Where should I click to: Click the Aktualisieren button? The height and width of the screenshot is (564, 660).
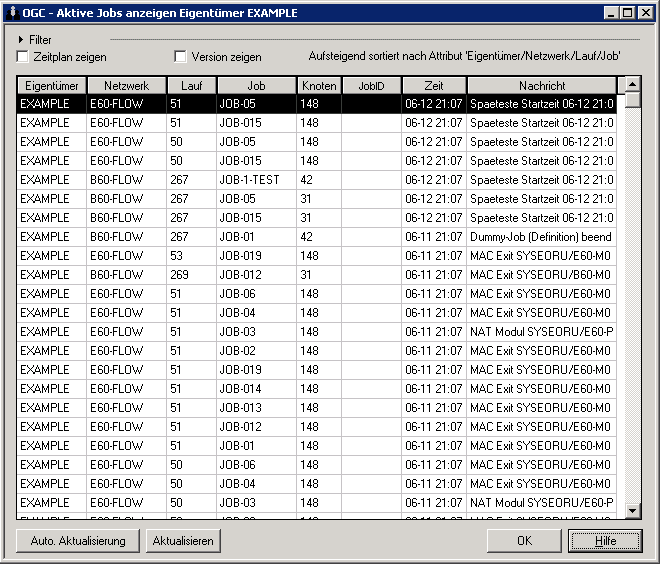coord(182,541)
